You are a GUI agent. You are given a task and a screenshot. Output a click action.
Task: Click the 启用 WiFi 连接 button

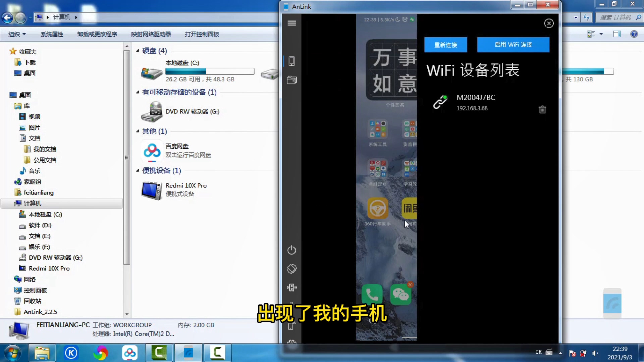pyautogui.click(x=513, y=44)
